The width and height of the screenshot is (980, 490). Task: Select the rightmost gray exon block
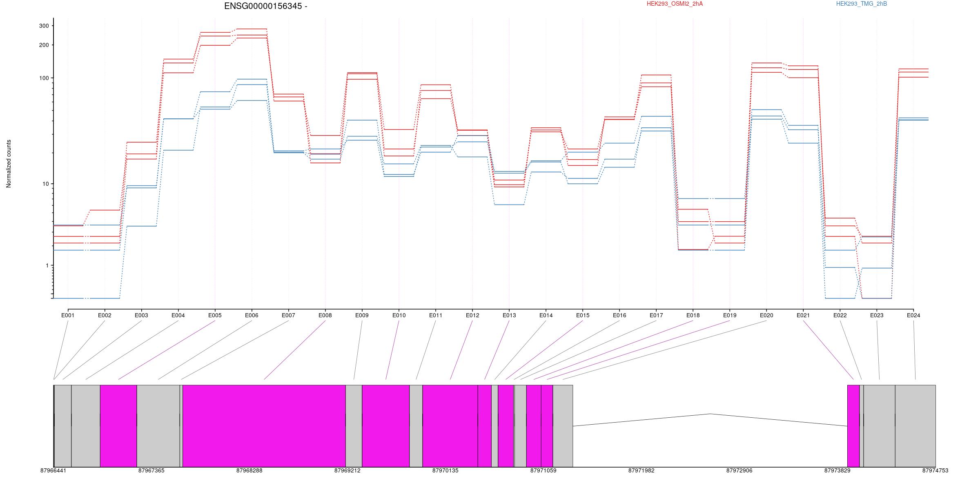coord(915,426)
